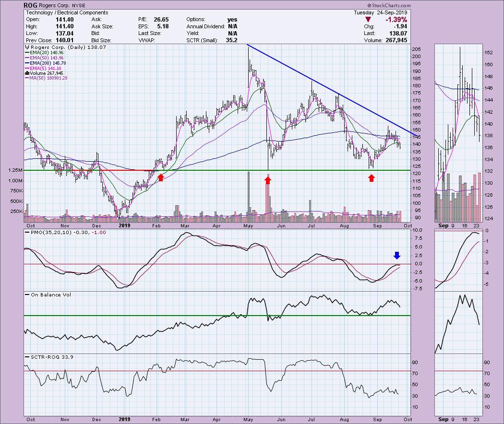Click the 250K volume axis label
This screenshot has width=504, height=424.
click(x=16, y=212)
